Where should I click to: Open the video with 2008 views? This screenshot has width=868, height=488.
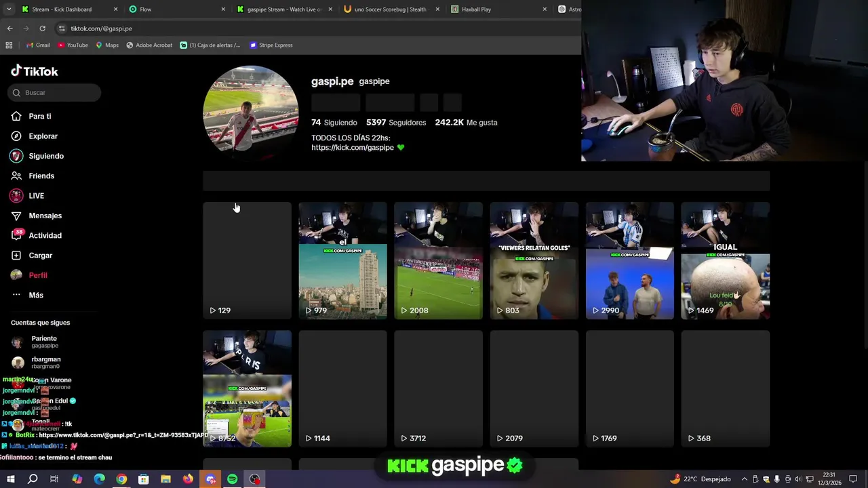tap(438, 260)
